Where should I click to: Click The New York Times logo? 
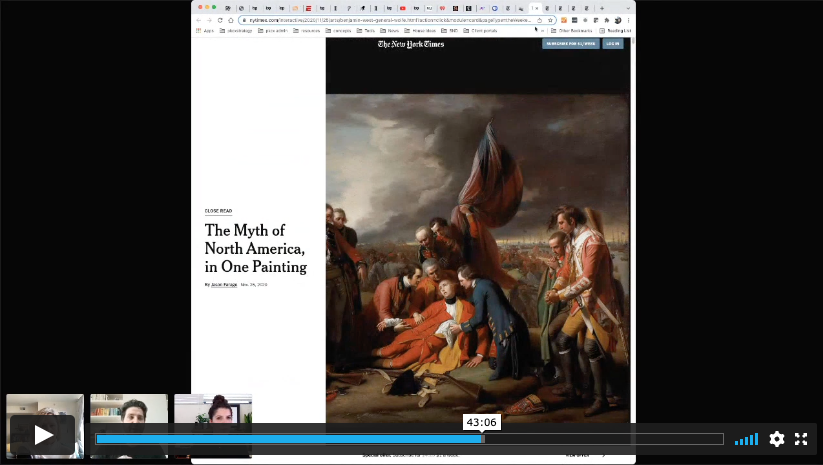pyautogui.click(x=411, y=44)
